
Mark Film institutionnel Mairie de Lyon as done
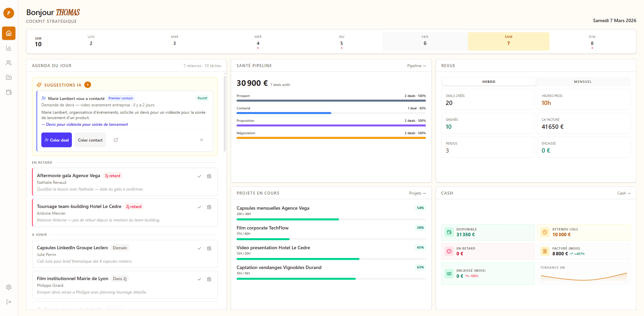coord(199,279)
